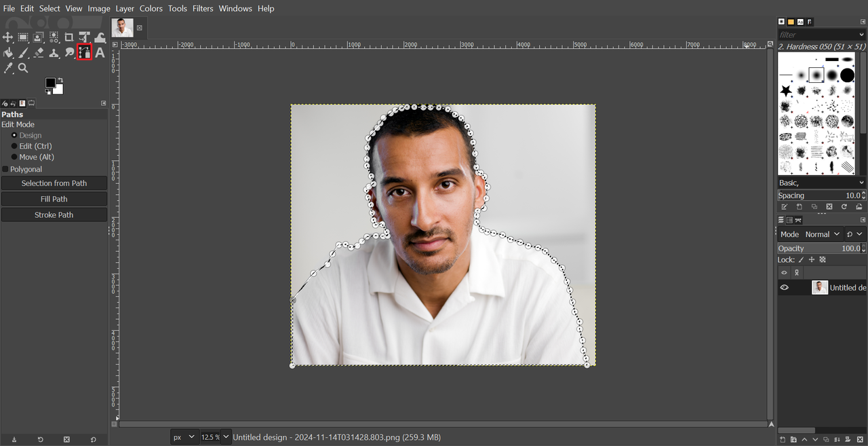868x446 pixels.
Task: Toggle lock pixels paintbrush icon
Action: (x=801, y=260)
